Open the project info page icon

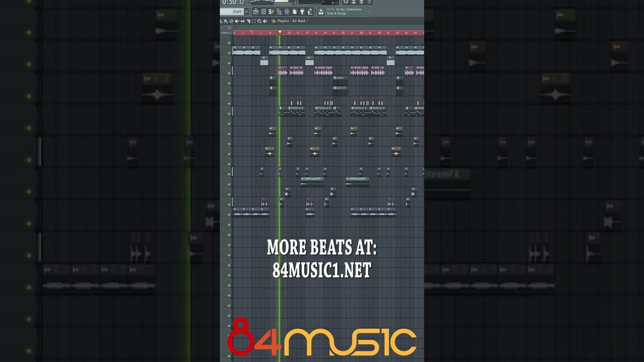(x=294, y=12)
